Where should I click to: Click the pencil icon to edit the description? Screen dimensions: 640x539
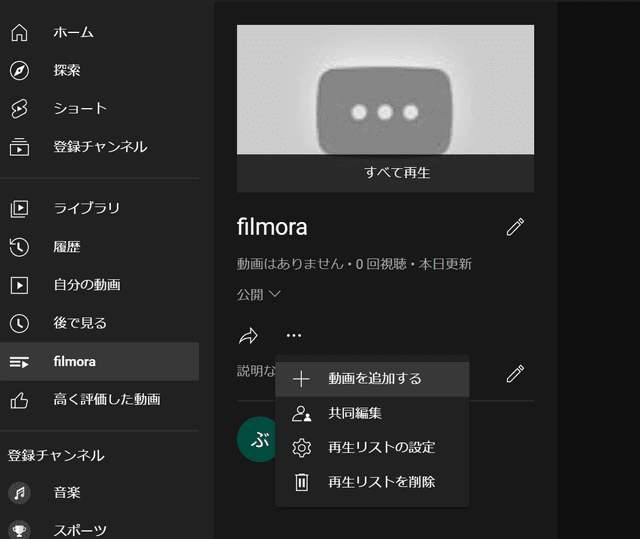515,374
